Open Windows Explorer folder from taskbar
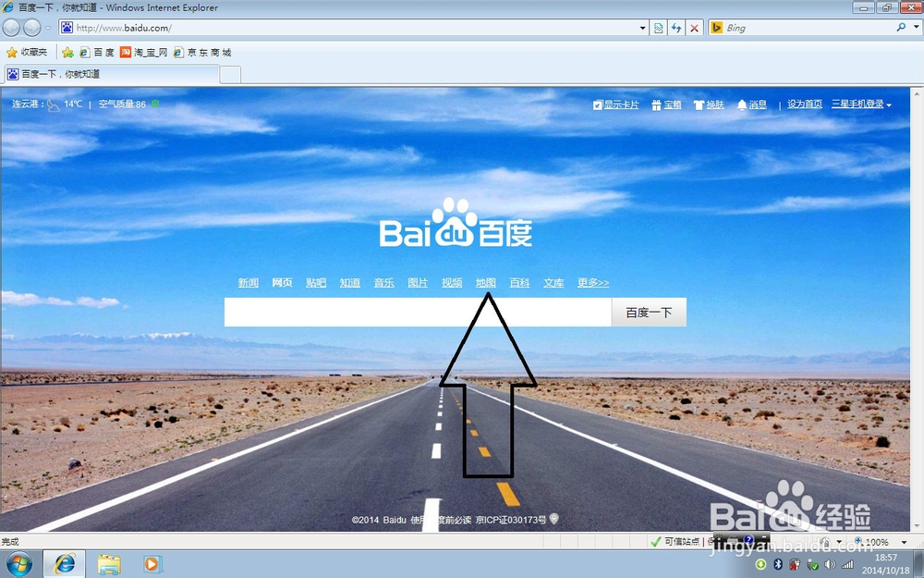The height and width of the screenshot is (578, 924). point(109,564)
